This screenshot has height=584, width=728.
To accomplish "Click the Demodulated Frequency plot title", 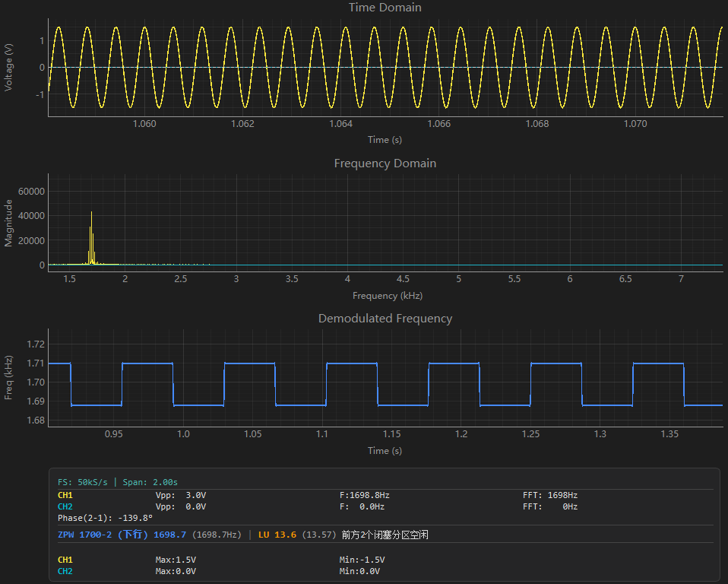I will pyautogui.click(x=385, y=319).
